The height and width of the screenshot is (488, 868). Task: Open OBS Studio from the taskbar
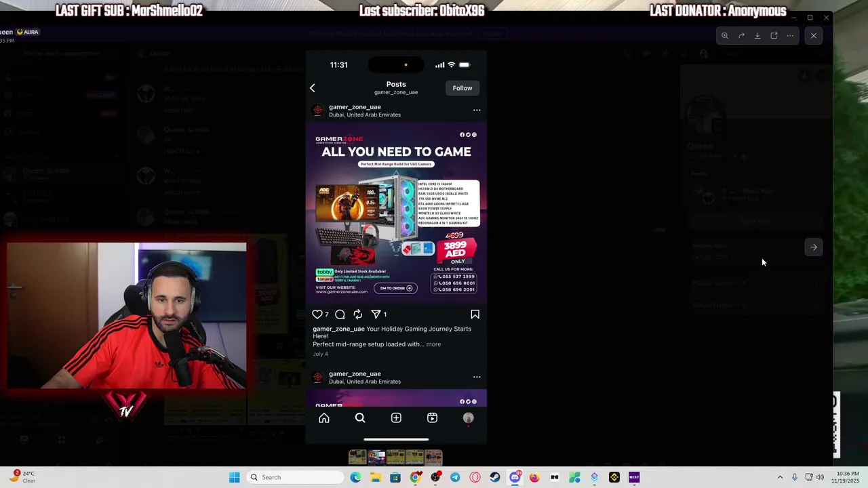(x=435, y=477)
